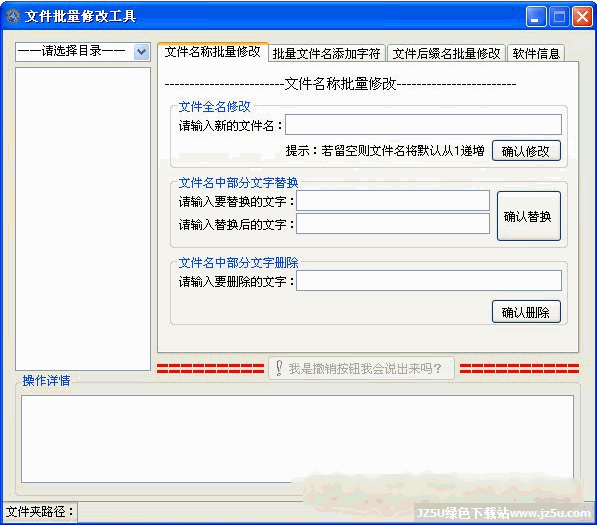Click the 文件名中部分文字替换 group label
Viewport: 597px width, 525px height.
click(x=238, y=183)
